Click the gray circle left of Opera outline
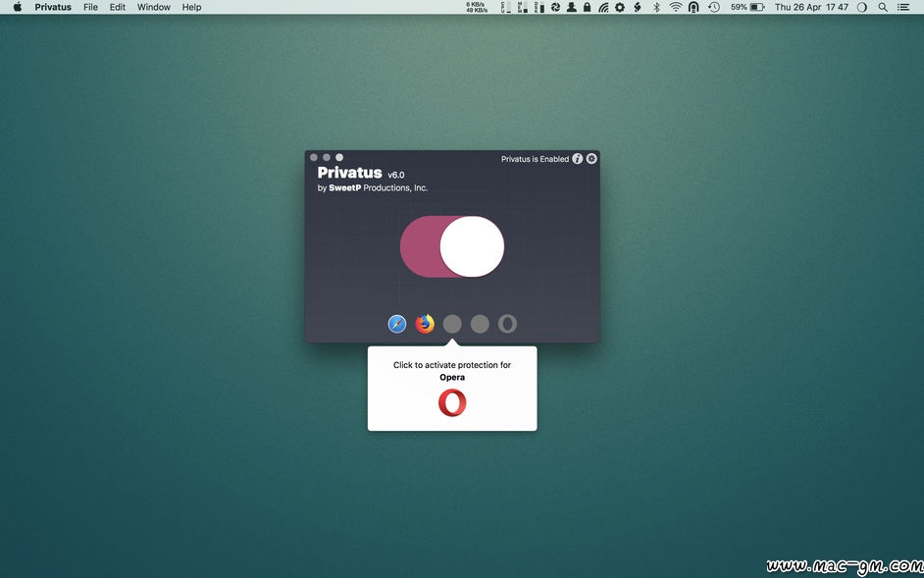 coord(480,324)
